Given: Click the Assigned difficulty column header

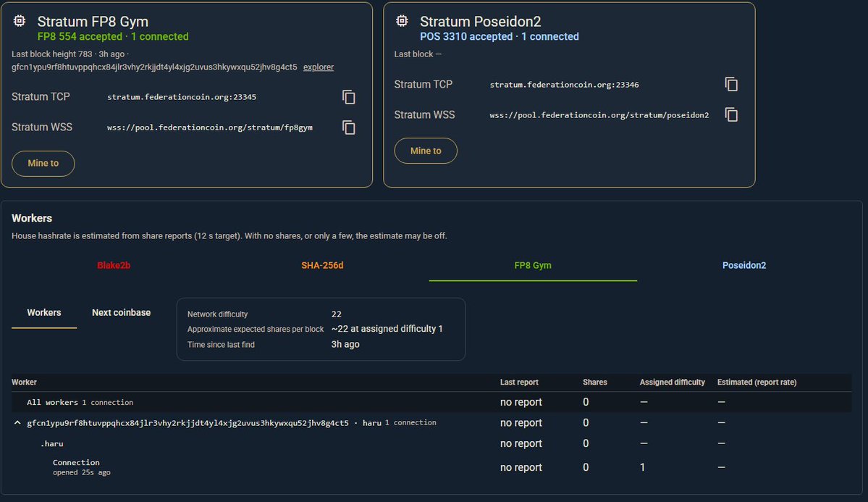Looking at the screenshot, I should 673,382.
